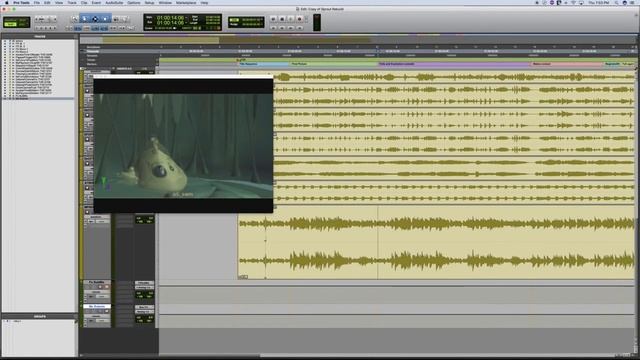Screen dimensions: 640x360
Task: Click the transport Play button
Action: [x=291, y=19]
